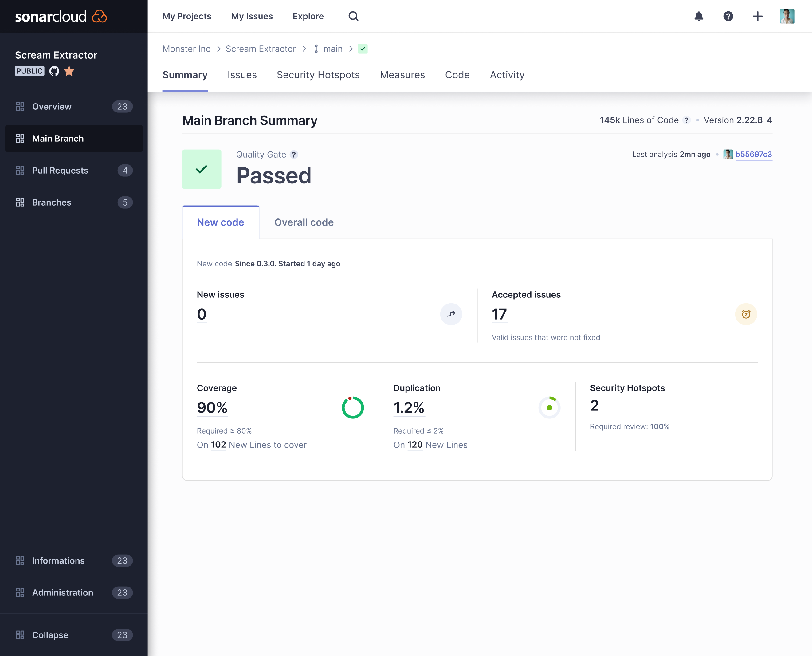812x656 pixels.
Task: Enable or disable the Quality Gate help tooltip
Action: (295, 155)
